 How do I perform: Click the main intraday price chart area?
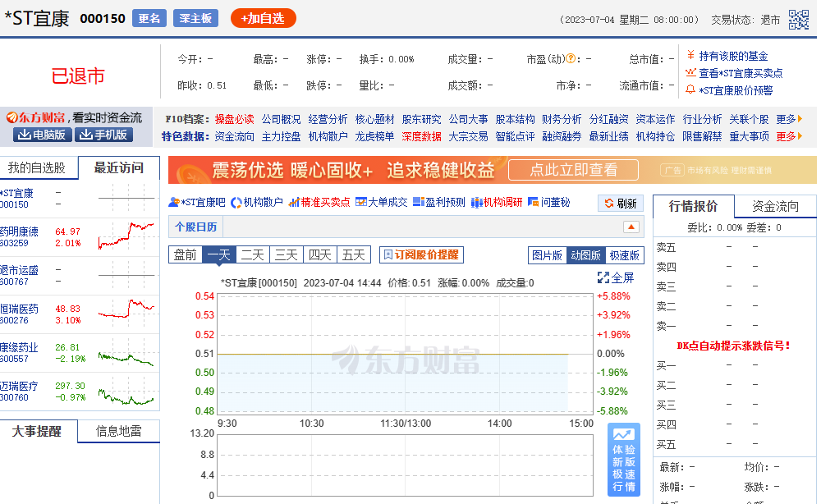405,353
